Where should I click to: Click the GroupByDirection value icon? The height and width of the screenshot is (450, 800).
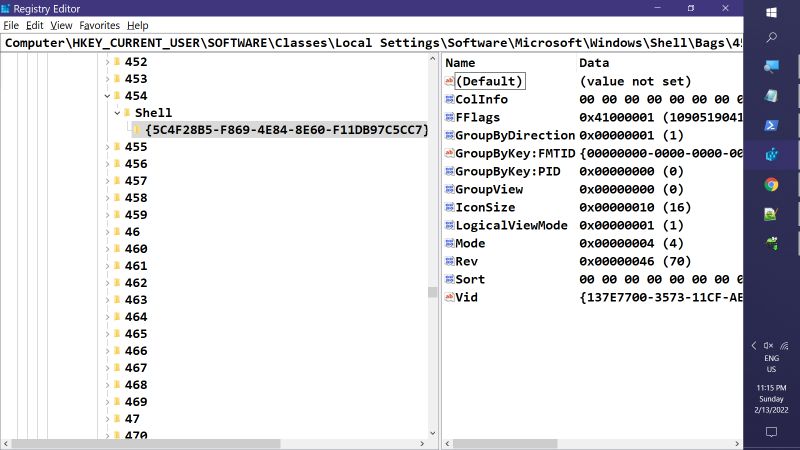tap(449, 135)
